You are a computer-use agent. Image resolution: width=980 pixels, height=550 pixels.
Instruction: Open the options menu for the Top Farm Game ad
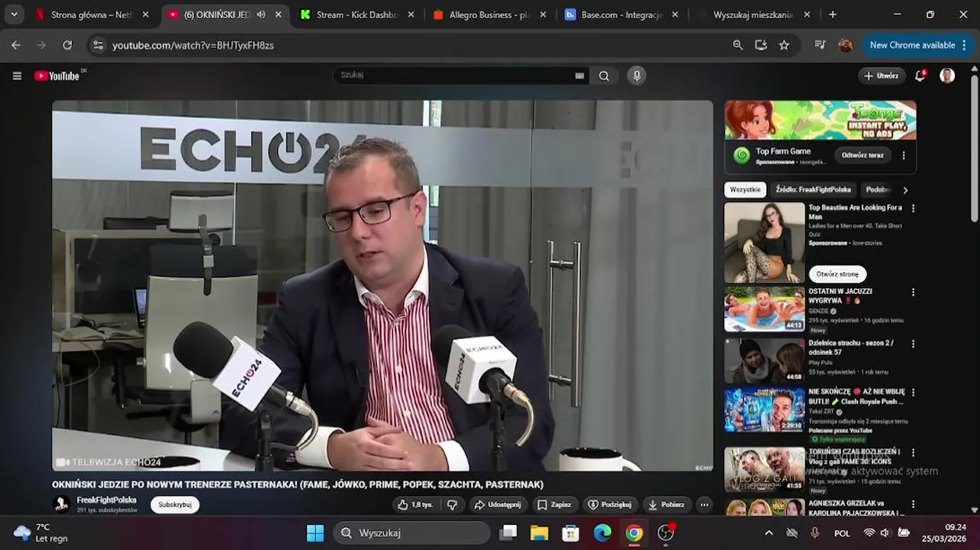[x=904, y=155]
